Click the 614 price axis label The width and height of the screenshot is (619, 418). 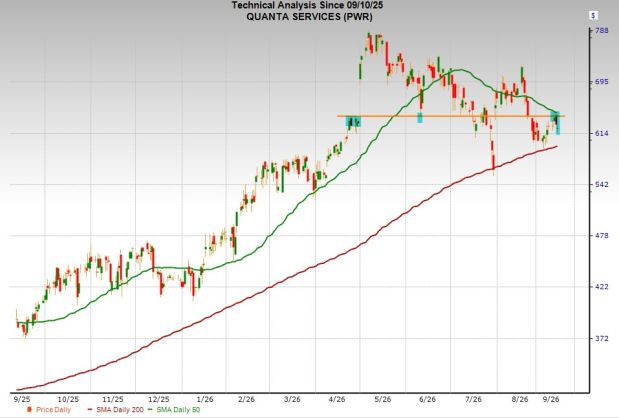pyautogui.click(x=604, y=133)
